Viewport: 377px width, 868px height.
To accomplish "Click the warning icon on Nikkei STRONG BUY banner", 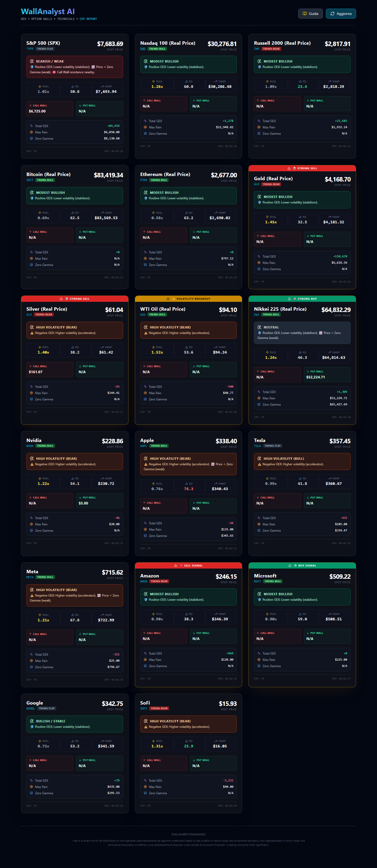I will [289, 299].
